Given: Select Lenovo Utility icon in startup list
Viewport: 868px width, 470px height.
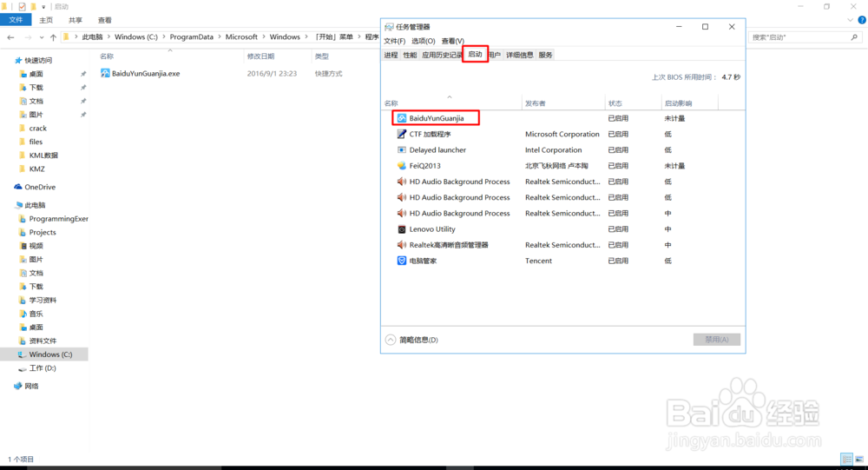Looking at the screenshot, I should (x=402, y=228).
